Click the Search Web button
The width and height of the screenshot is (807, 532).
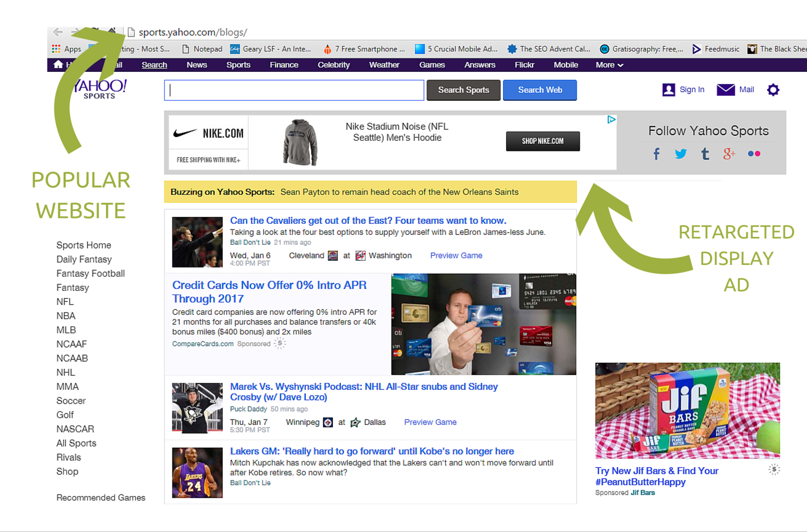point(540,90)
